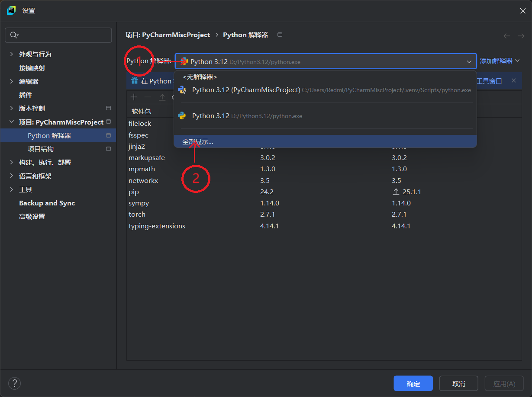This screenshot has height=397, width=532.
Task: Select Python 解释器 in the sidebar tree
Action: (x=58, y=135)
